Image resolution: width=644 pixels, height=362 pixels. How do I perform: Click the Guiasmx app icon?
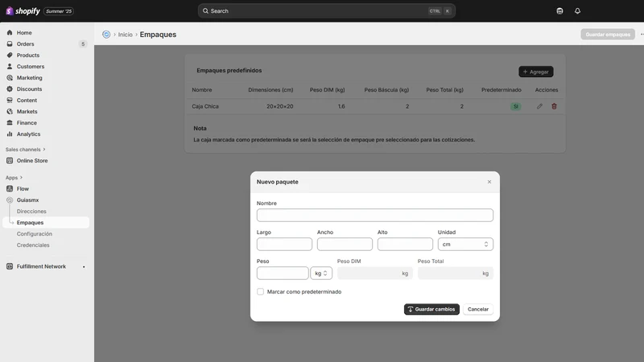tap(10, 200)
